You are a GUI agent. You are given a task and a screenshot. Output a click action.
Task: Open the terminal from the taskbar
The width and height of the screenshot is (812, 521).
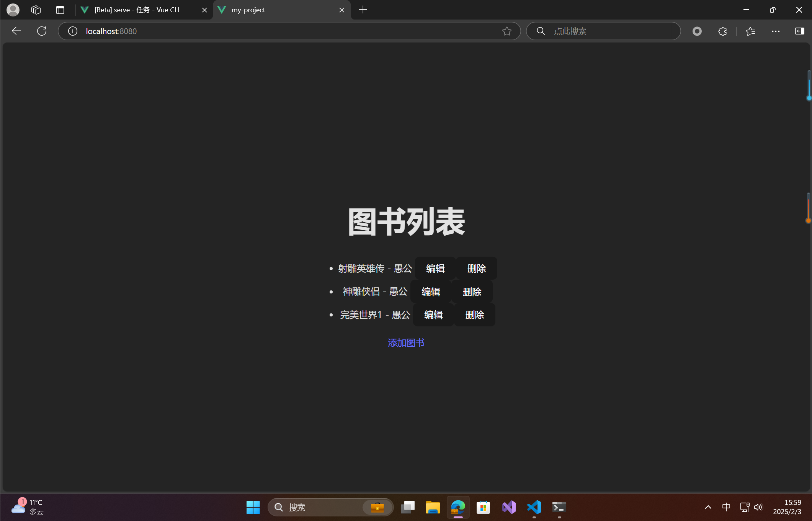(x=559, y=507)
